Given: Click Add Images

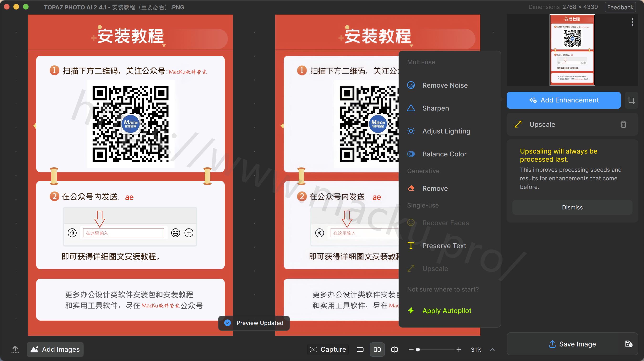Looking at the screenshot, I should pyautogui.click(x=55, y=349).
